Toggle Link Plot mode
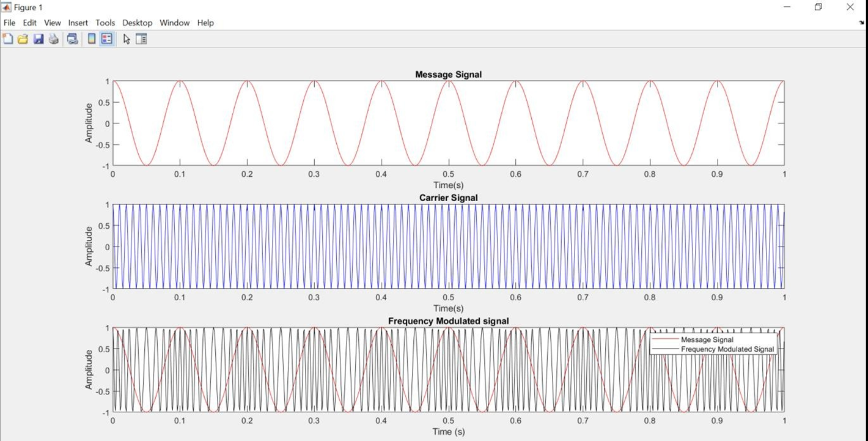 pos(73,39)
